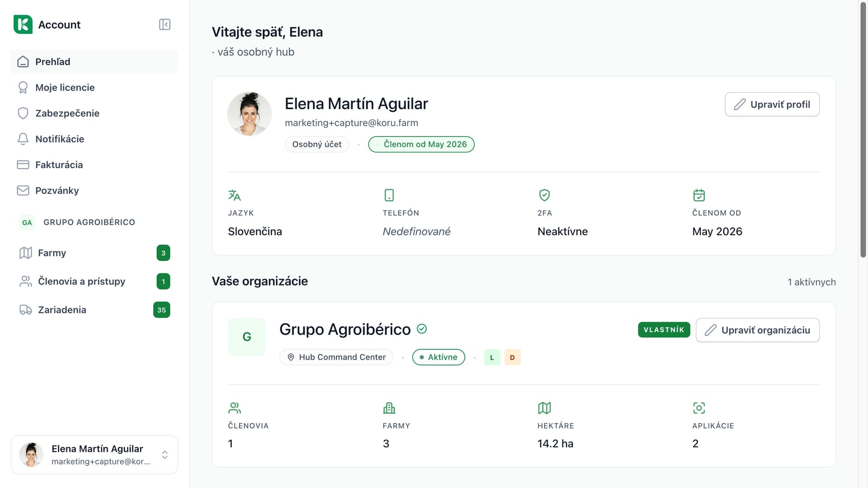Viewport: 868px width, 488px height.
Task: Click the Hub Command Center location tag
Action: point(336,357)
